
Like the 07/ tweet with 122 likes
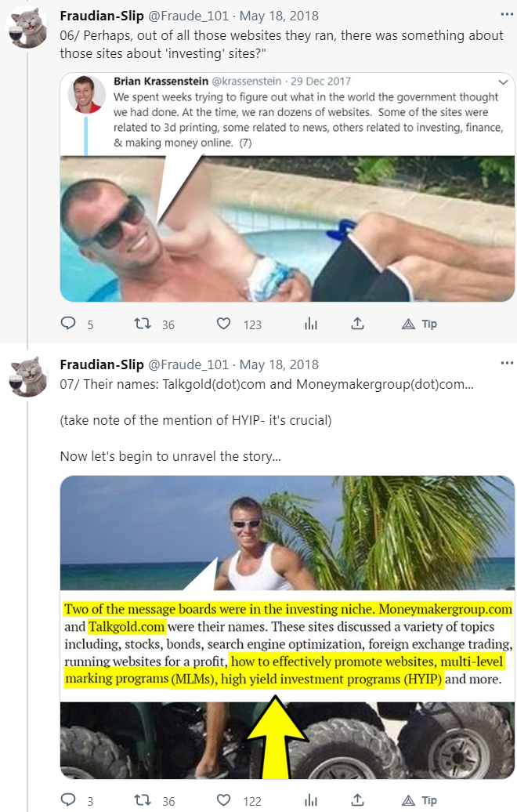coord(224,800)
